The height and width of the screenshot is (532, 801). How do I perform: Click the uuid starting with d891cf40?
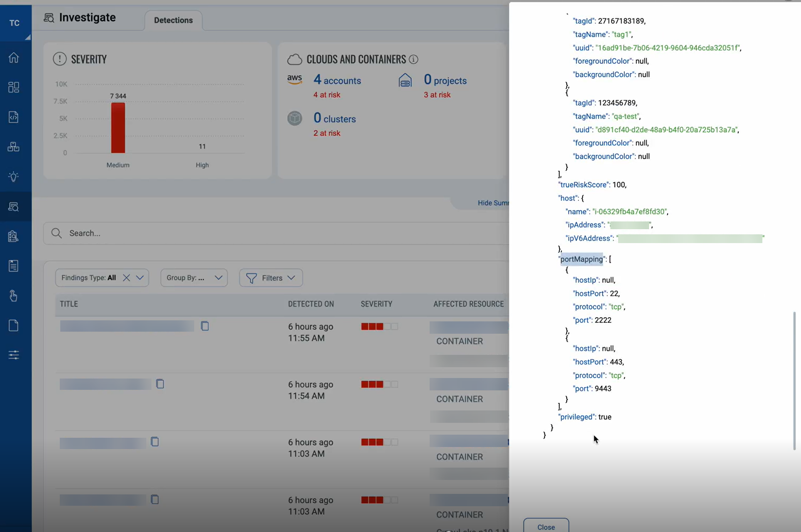click(x=667, y=130)
